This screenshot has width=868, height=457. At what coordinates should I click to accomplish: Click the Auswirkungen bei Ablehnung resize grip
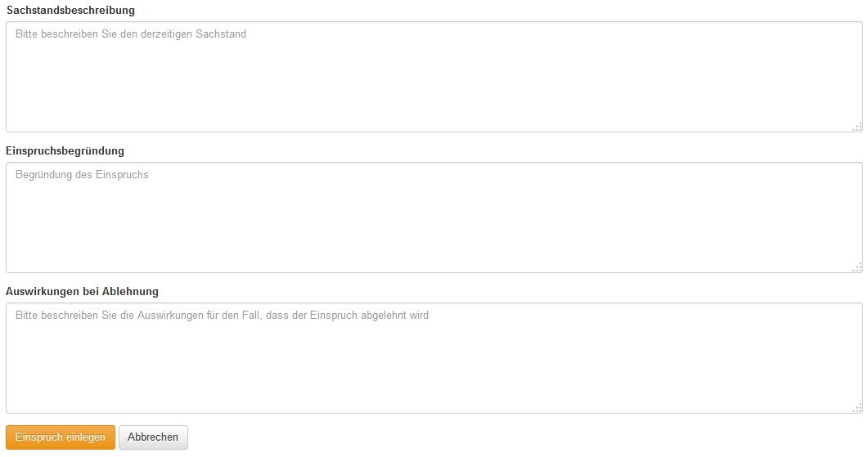[857, 407]
